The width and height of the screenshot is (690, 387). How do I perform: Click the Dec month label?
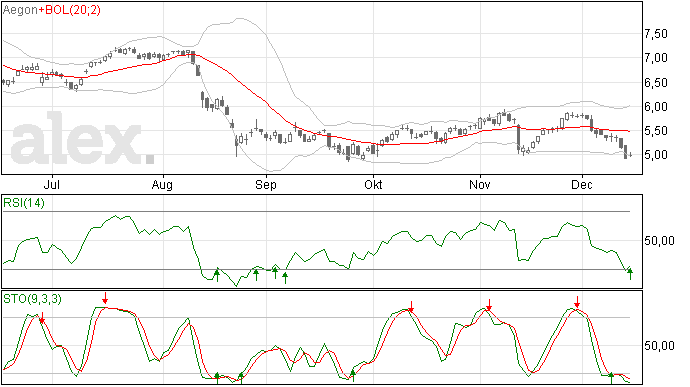[x=582, y=184]
